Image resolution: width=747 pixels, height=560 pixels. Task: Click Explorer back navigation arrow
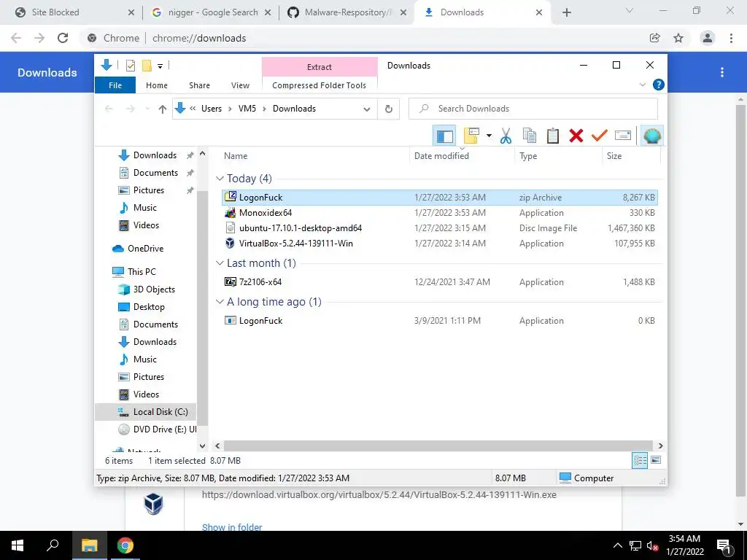pos(109,109)
